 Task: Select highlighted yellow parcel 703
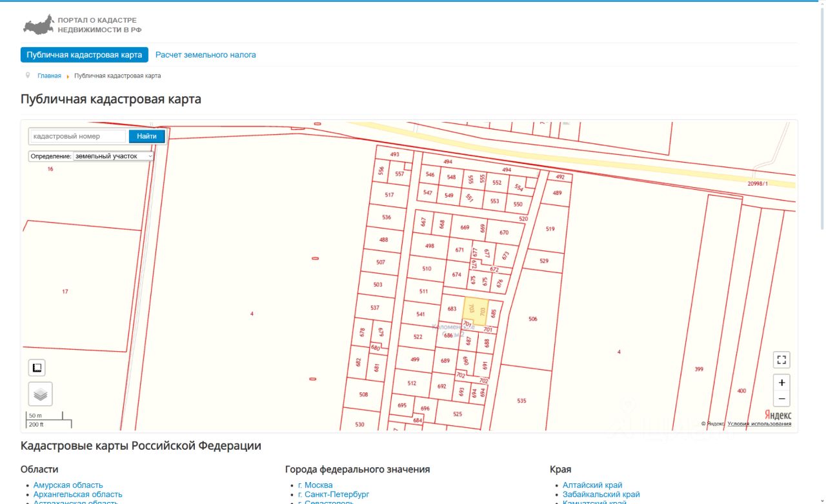tap(476, 310)
